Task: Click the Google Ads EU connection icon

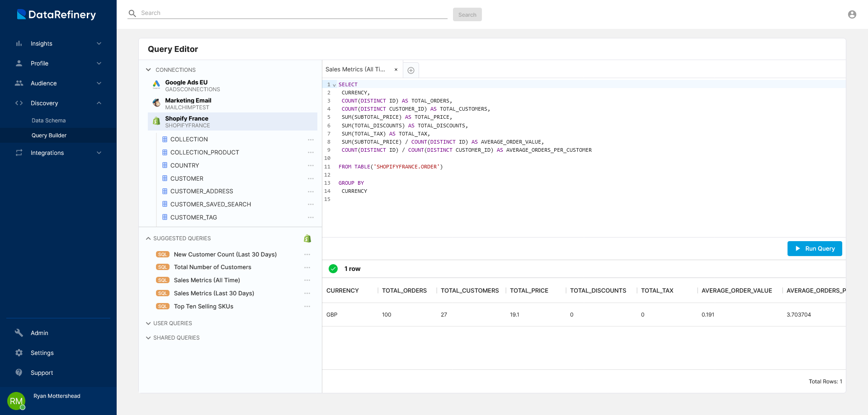Action: pyautogui.click(x=156, y=84)
